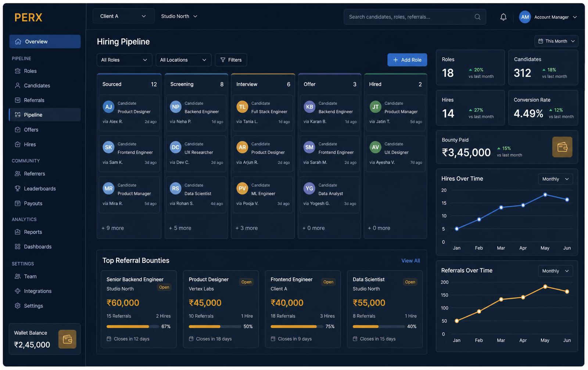Open the Studio North dropdown
Viewport: 588px width, 370px height.
point(179,16)
